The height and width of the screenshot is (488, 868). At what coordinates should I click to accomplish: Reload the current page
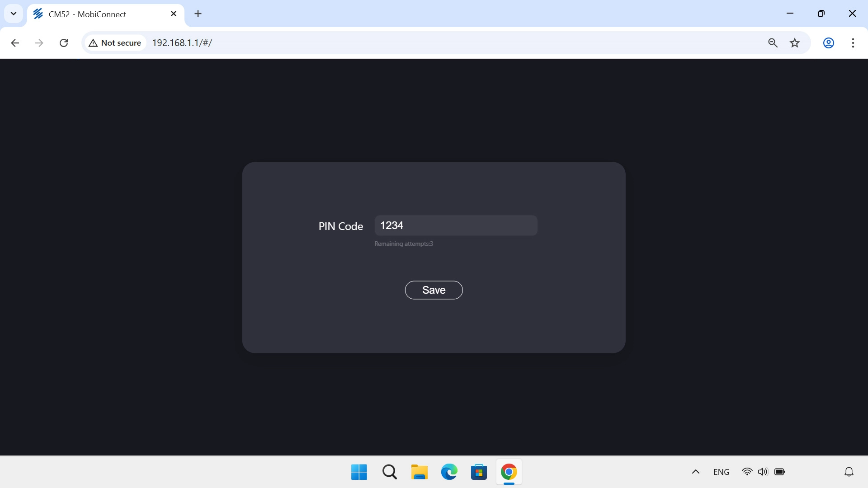coord(64,43)
